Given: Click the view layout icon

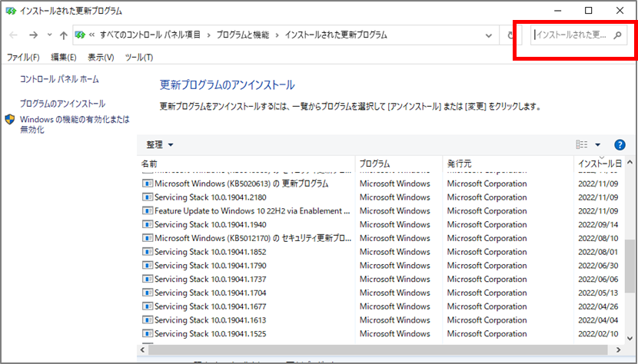Looking at the screenshot, I should (582, 144).
